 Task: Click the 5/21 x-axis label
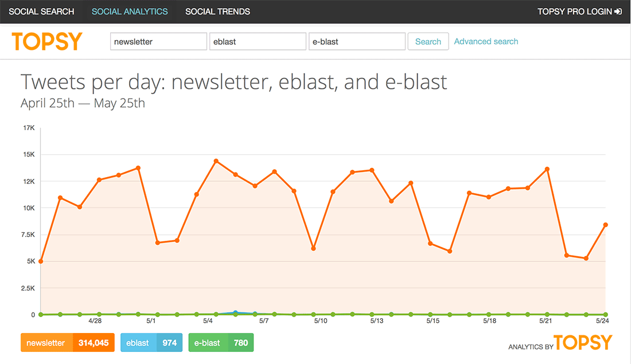click(546, 321)
